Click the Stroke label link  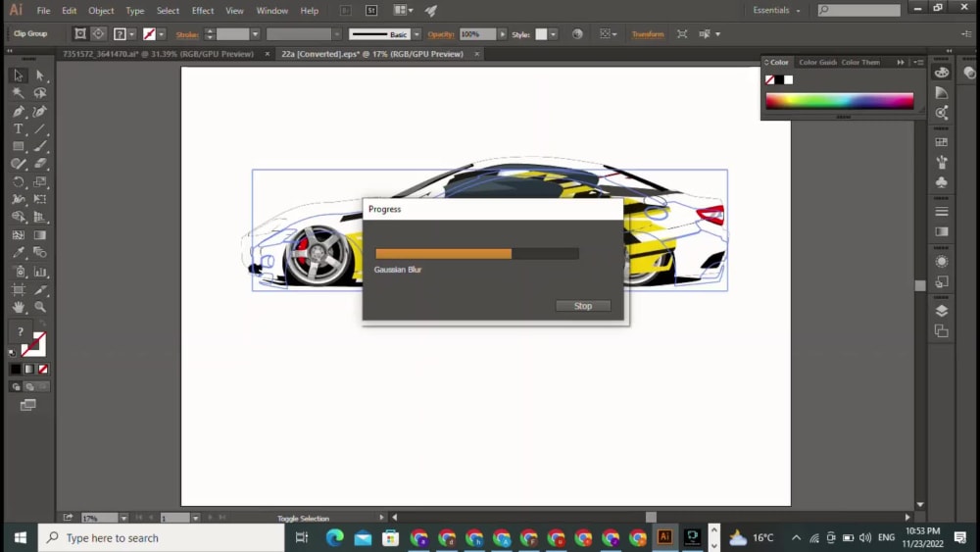coord(187,35)
